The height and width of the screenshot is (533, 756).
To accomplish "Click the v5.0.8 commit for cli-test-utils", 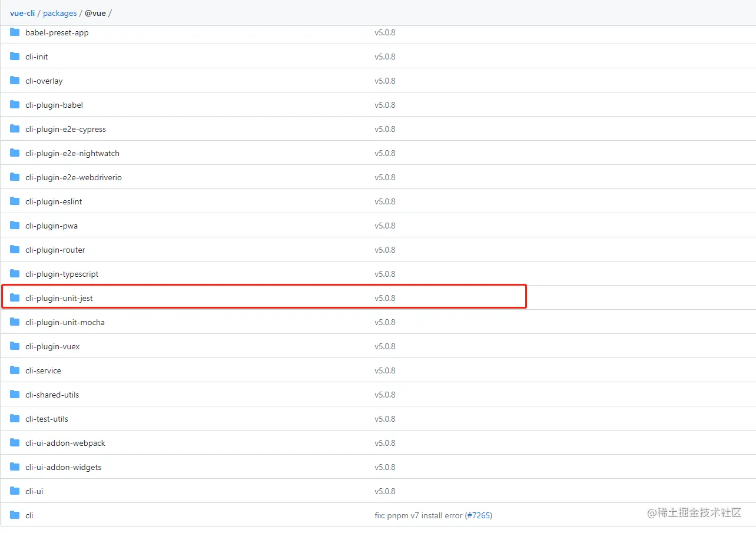I will [385, 419].
